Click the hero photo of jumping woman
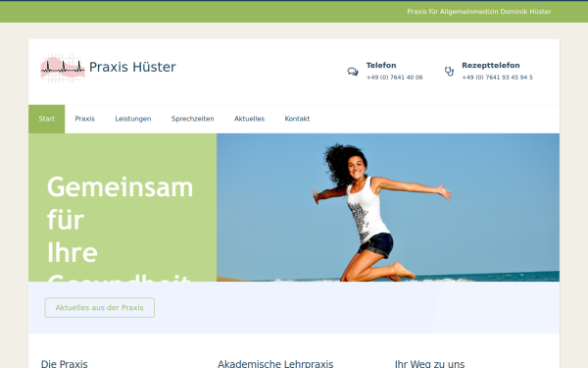Screen dimensions: 588x368 (x=388, y=208)
